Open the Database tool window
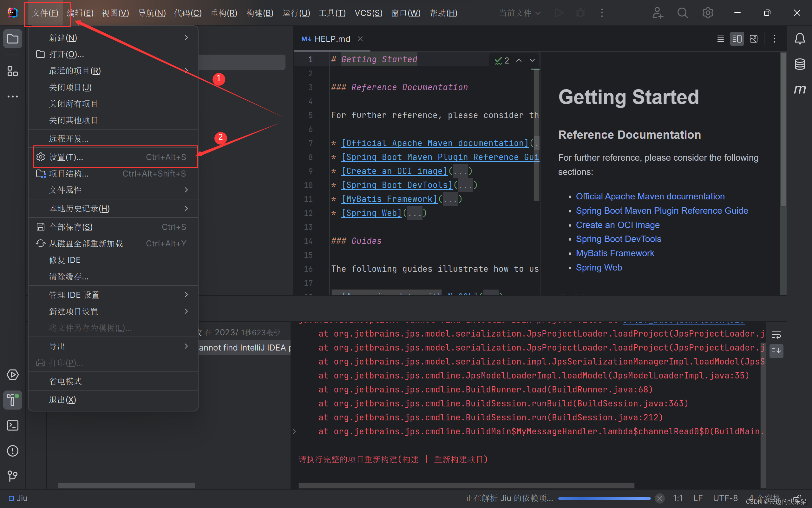 click(800, 64)
